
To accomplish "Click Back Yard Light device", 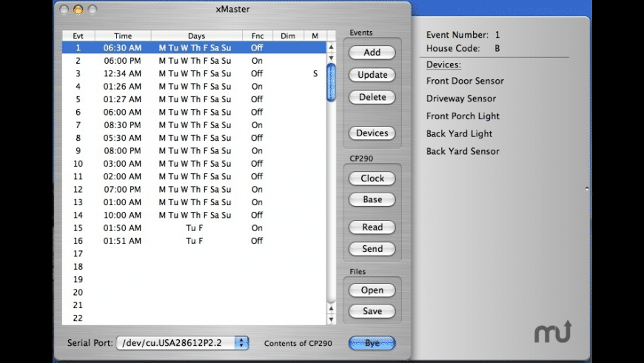I will click(459, 134).
